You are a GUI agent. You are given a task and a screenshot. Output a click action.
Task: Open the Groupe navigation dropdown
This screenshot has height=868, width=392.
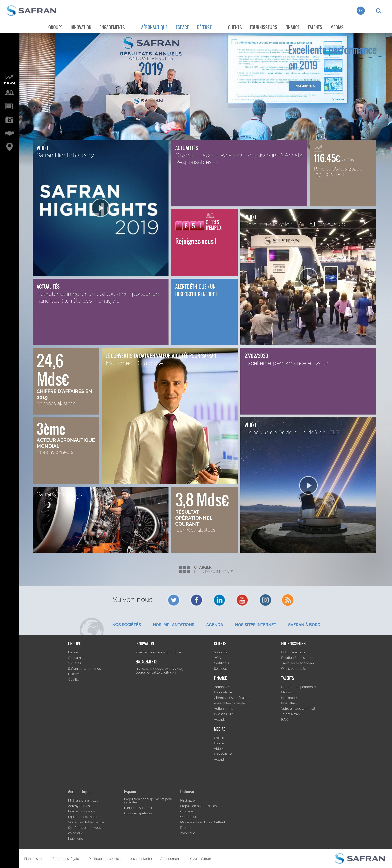click(55, 27)
